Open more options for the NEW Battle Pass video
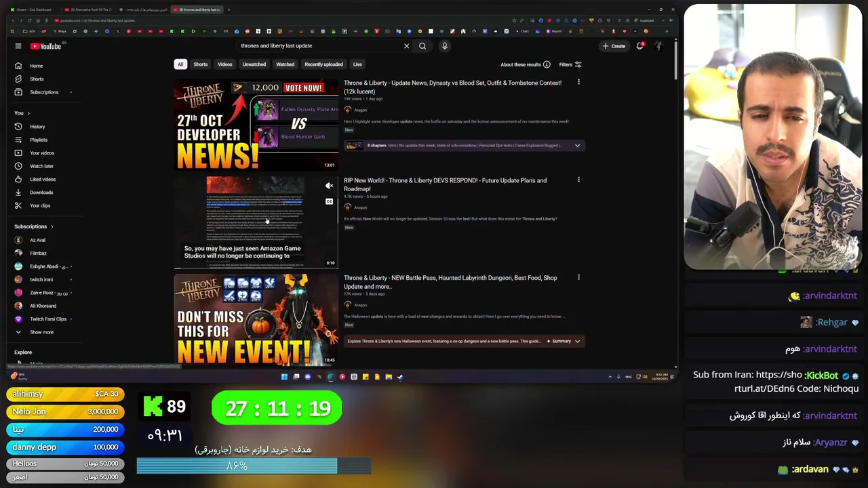The height and width of the screenshot is (488, 868). (x=578, y=278)
